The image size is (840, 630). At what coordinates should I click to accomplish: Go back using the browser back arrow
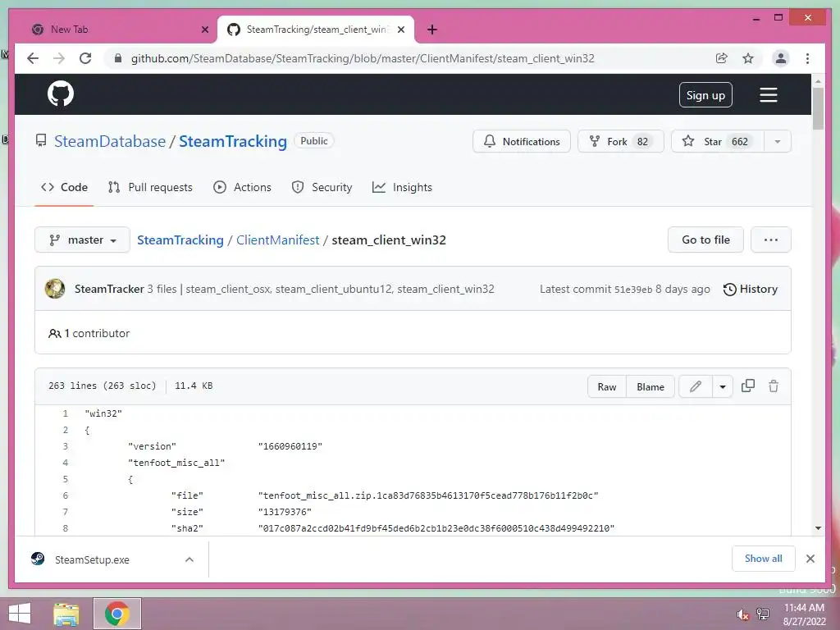(33, 58)
